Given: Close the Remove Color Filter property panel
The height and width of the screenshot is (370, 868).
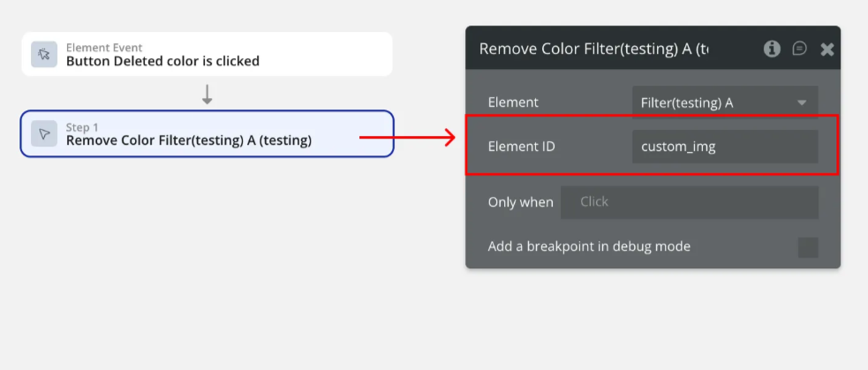Looking at the screenshot, I should pos(827,49).
